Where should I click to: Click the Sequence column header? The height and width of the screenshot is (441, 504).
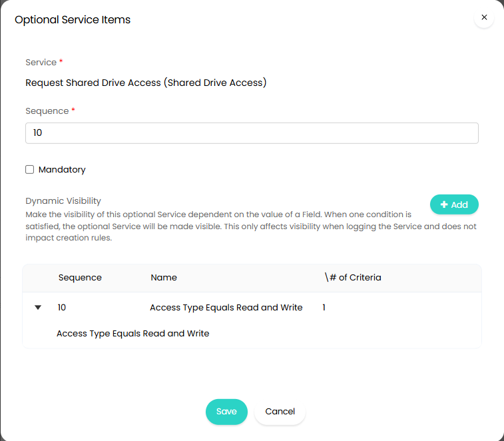tap(80, 277)
